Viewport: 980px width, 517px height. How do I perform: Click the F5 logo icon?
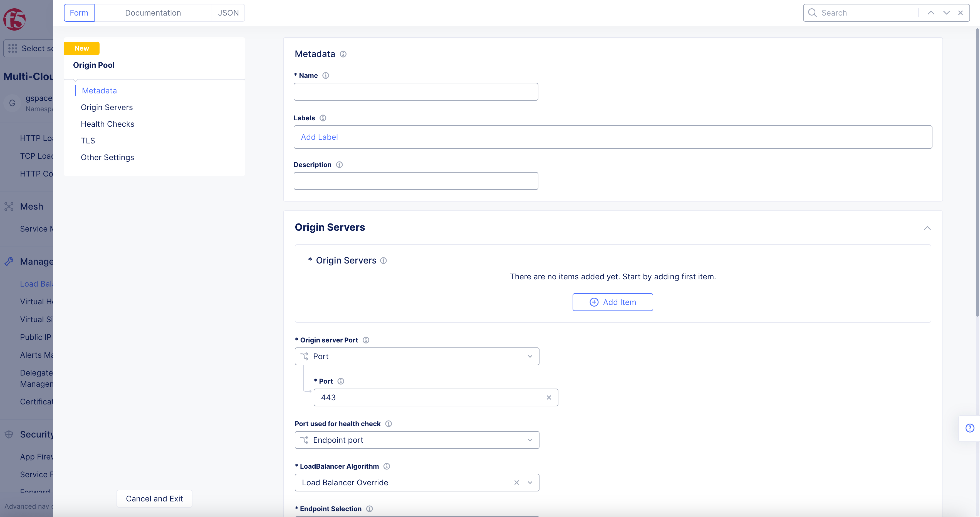coord(14,19)
